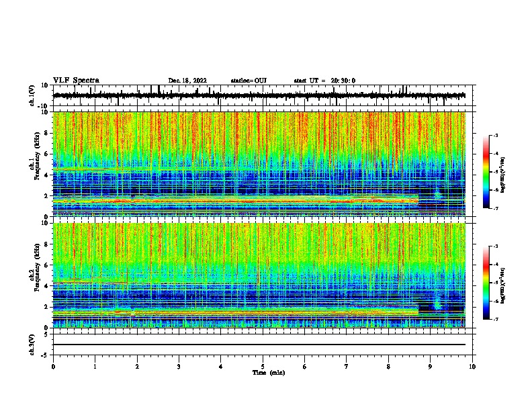Click the ch.1 spectrogram plot area
The width and height of the screenshot is (532, 411).
(x=259, y=164)
